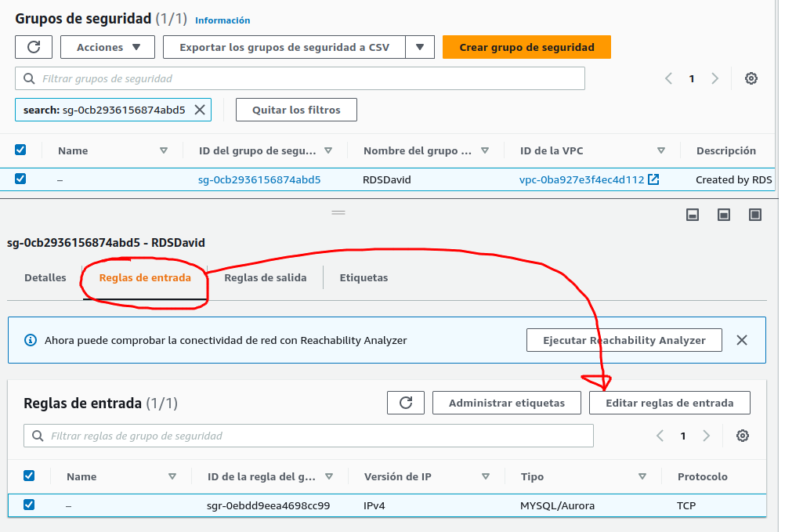This screenshot has height=532, width=785.
Task: Uncheck the RDSDavid security group row
Action: point(20,179)
